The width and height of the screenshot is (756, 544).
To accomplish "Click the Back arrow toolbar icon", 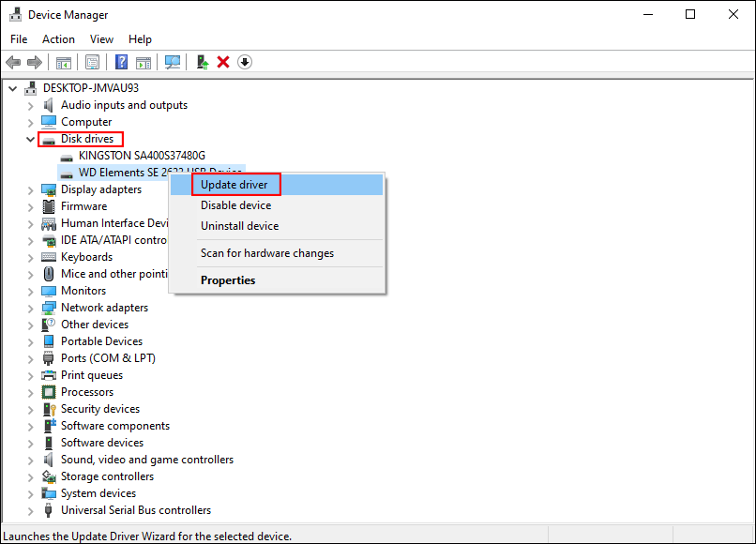I will pos(13,62).
